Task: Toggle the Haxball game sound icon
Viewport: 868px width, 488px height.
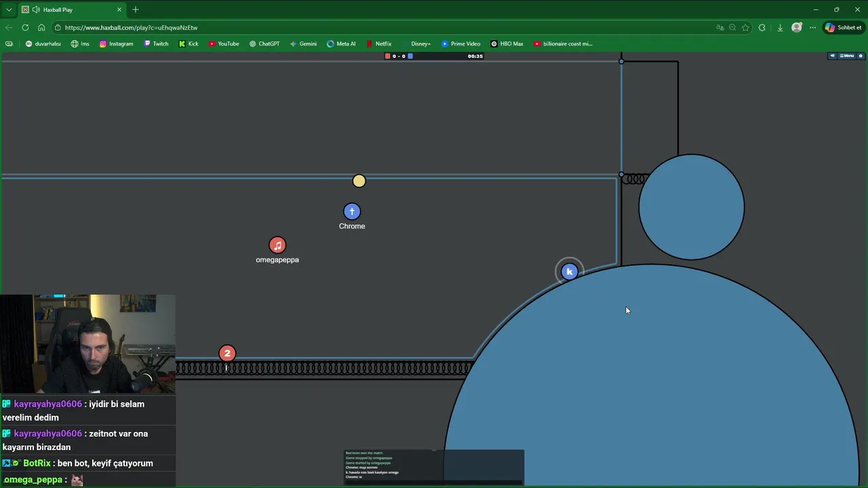Action: [833, 56]
